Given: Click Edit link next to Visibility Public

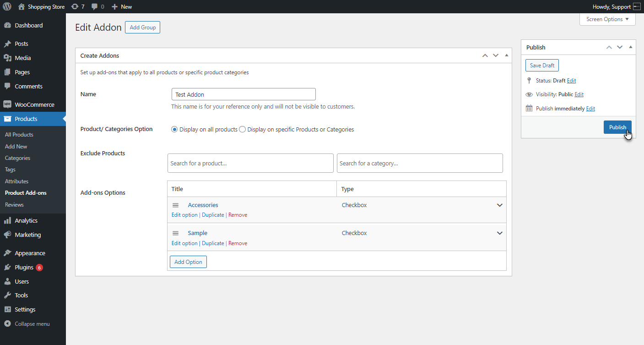Looking at the screenshot, I should click(x=579, y=94).
